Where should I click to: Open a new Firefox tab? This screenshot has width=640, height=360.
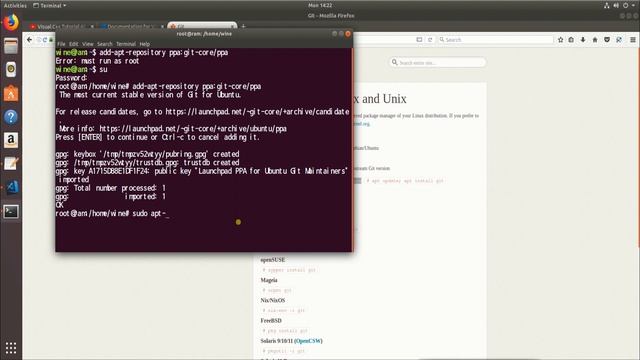click(x=244, y=27)
